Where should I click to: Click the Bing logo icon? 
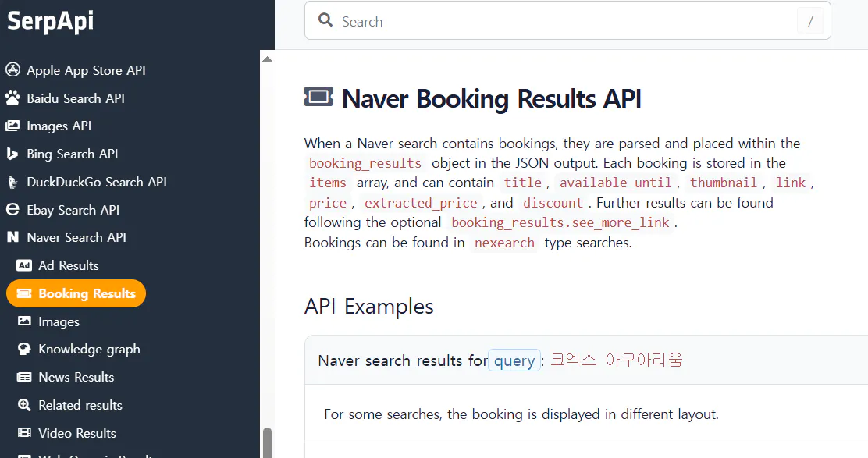pyautogui.click(x=12, y=154)
